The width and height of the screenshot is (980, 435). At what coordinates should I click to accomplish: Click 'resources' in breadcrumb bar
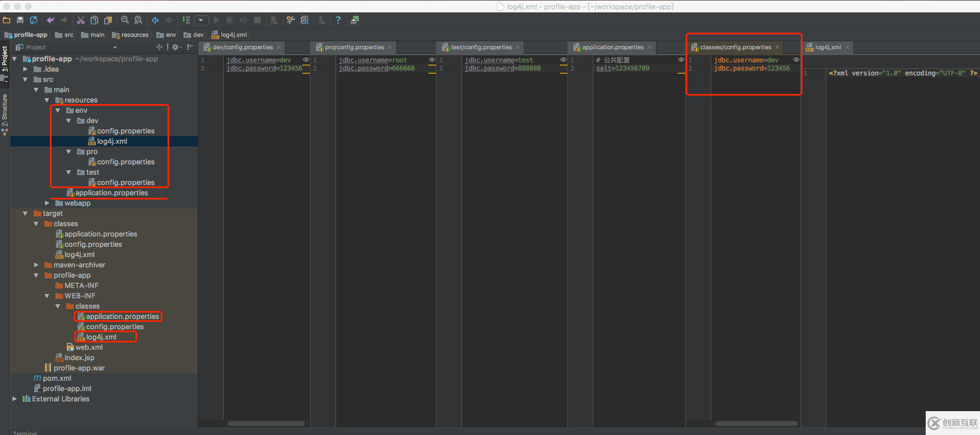(131, 35)
